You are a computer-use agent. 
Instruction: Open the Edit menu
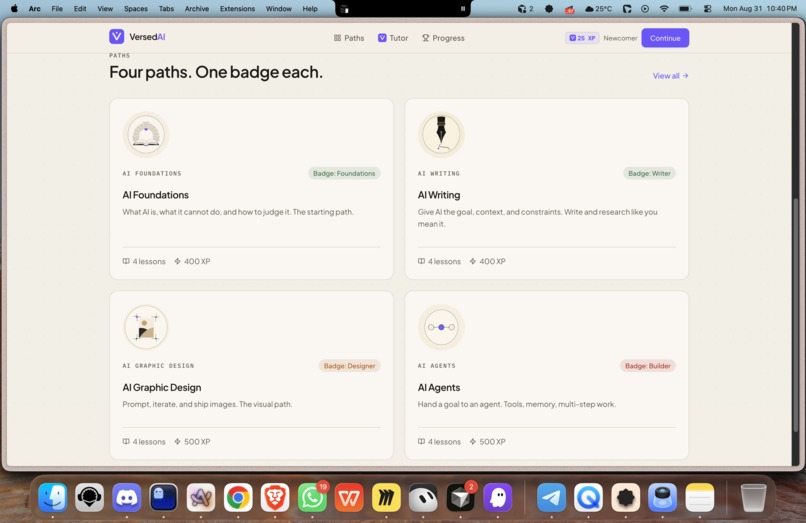pos(80,9)
